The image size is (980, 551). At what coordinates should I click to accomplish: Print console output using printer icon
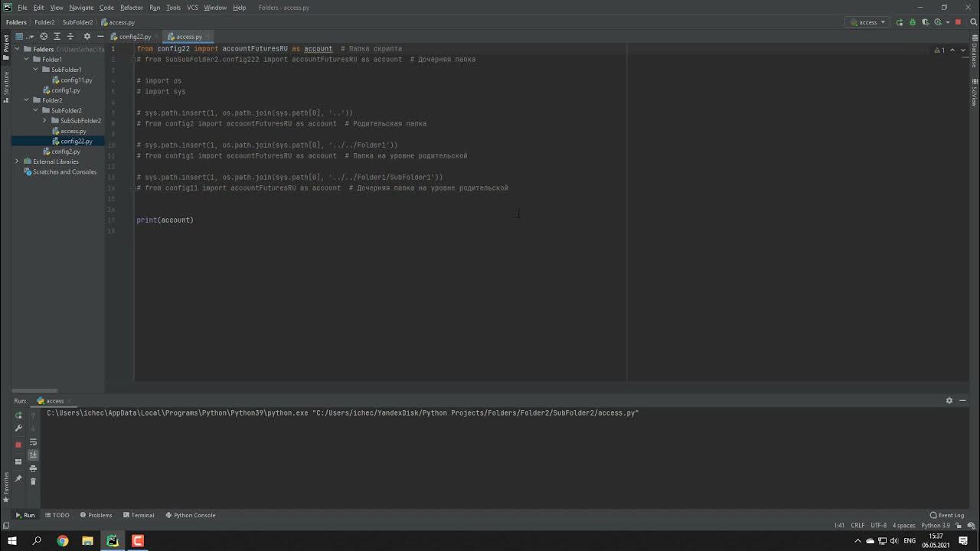coord(33,468)
